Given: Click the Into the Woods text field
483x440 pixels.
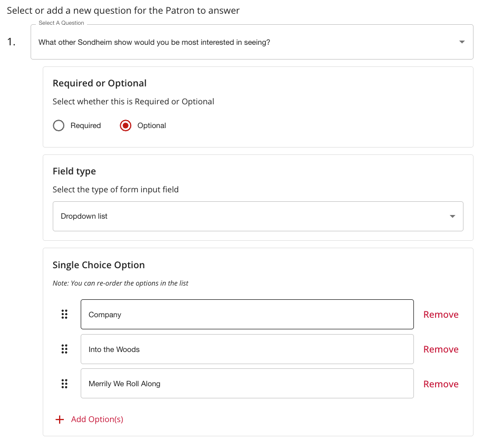Looking at the screenshot, I should click(x=247, y=349).
